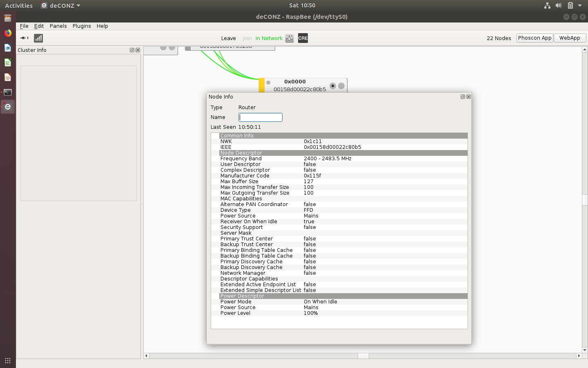Select the NWK row value 0x1c11

(313, 141)
